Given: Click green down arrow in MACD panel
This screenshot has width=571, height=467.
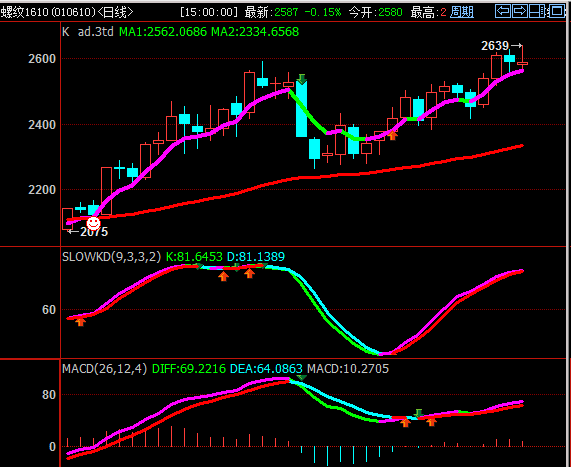Looking at the screenshot, I should coord(418,413).
